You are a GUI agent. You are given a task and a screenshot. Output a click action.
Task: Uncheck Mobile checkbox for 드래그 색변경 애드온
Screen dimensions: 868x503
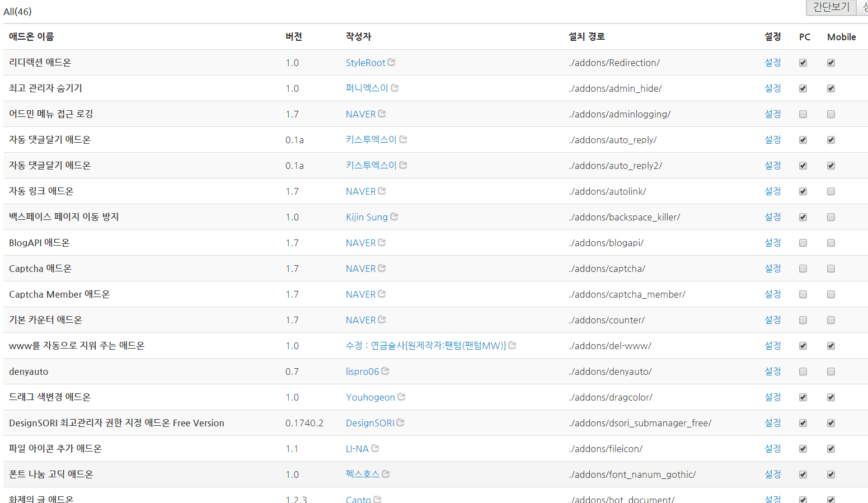click(x=831, y=397)
